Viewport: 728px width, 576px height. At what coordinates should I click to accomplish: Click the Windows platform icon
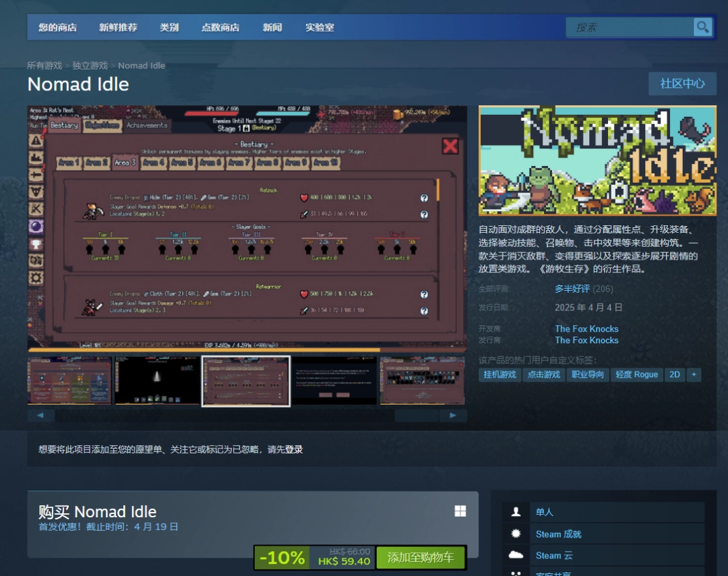[460, 511]
